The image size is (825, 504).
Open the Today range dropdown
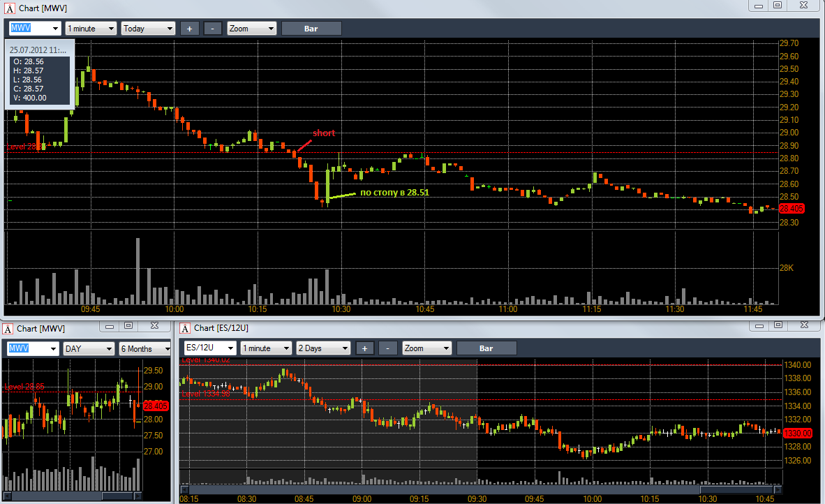(148, 29)
